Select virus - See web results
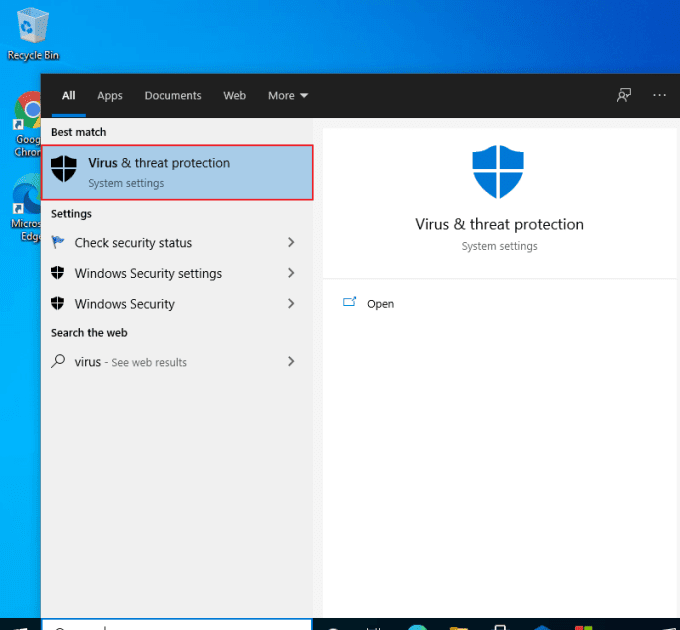This screenshot has height=630, width=680. coord(177,361)
